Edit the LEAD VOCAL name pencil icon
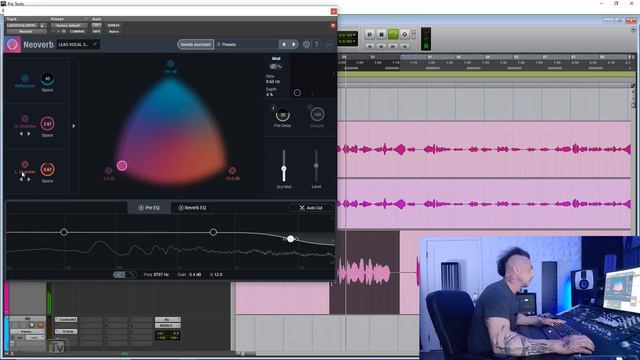The image size is (640, 360). (x=95, y=44)
